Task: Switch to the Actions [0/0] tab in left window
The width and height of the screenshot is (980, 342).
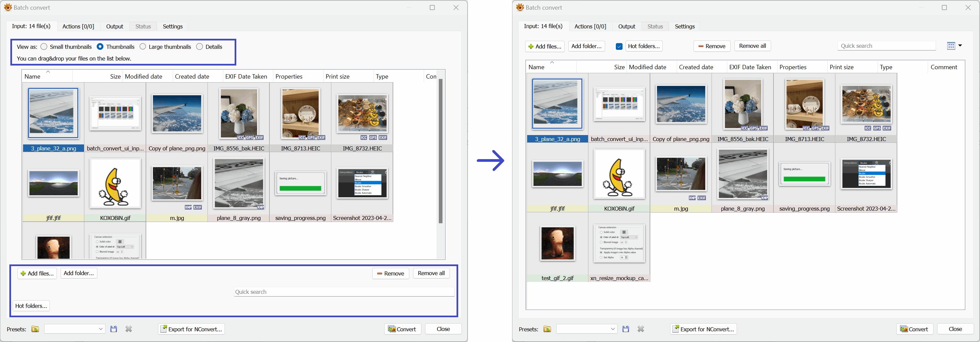Action: tap(78, 26)
